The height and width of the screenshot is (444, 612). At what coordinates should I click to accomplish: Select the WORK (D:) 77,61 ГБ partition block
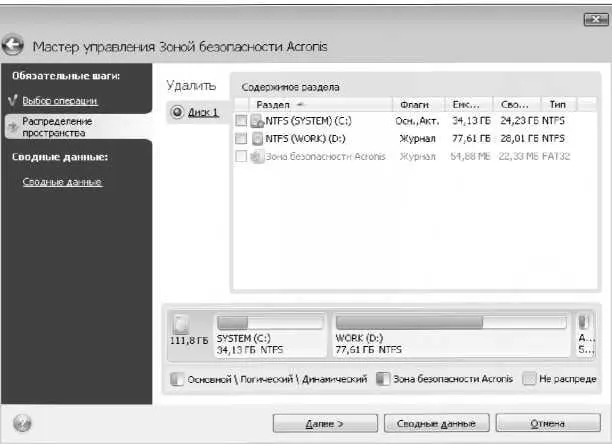pos(451,335)
